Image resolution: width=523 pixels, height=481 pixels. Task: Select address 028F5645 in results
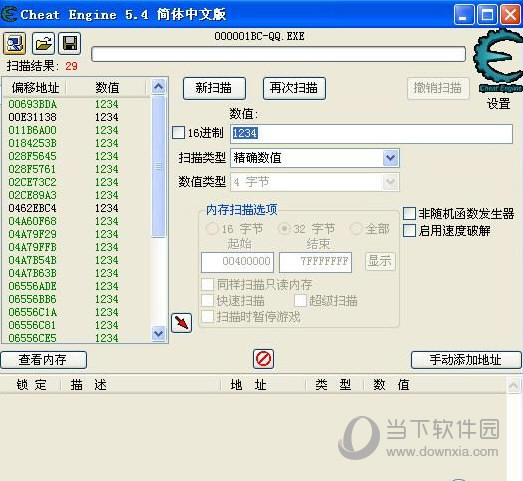[33, 156]
